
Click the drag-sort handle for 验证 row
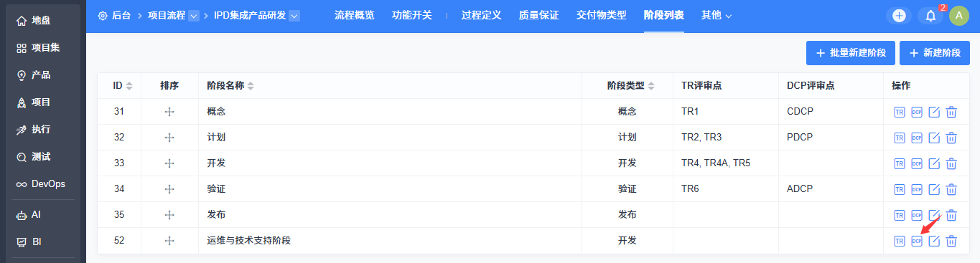point(169,189)
